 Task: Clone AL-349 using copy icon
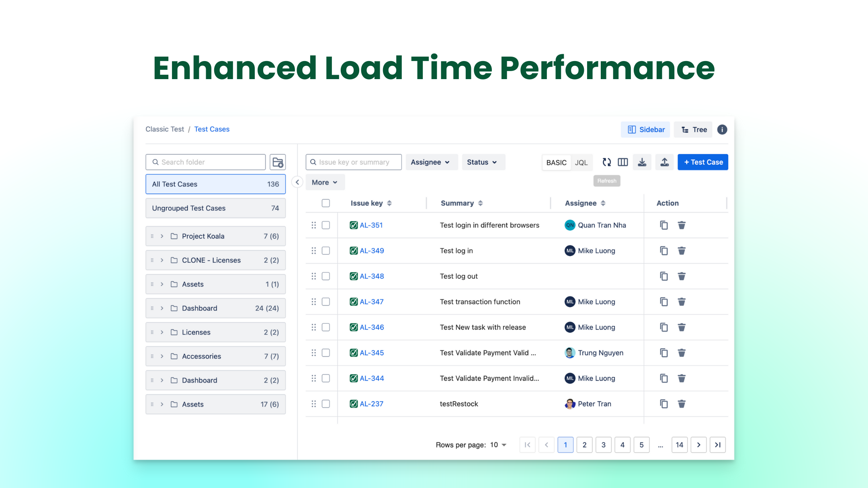click(664, 251)
